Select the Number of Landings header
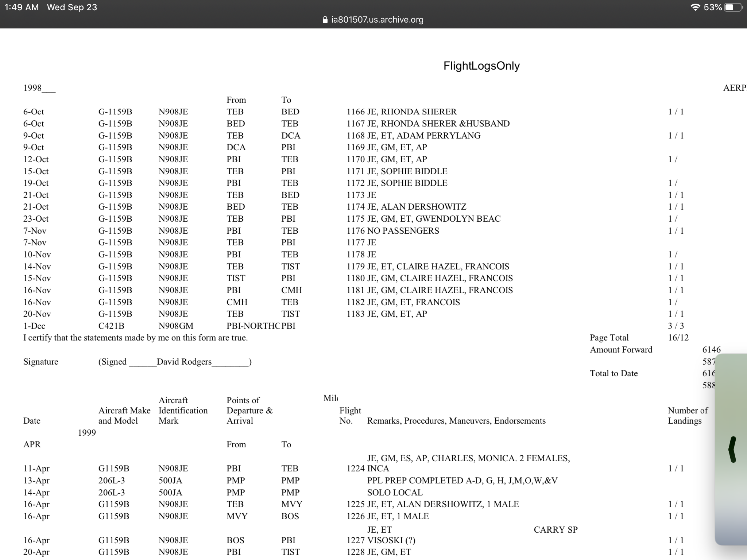Viewport: 747px width, 560px height. pyautogui.click(x=688, y=416)
